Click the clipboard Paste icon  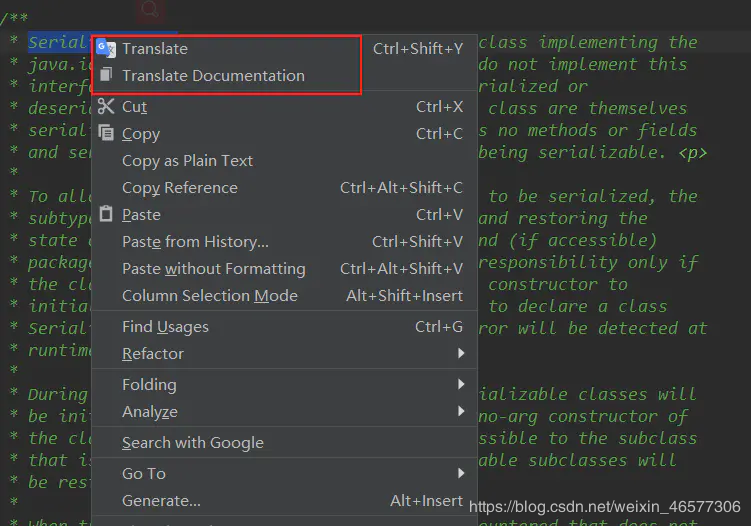pyautogui.click(x=106, y=213)
